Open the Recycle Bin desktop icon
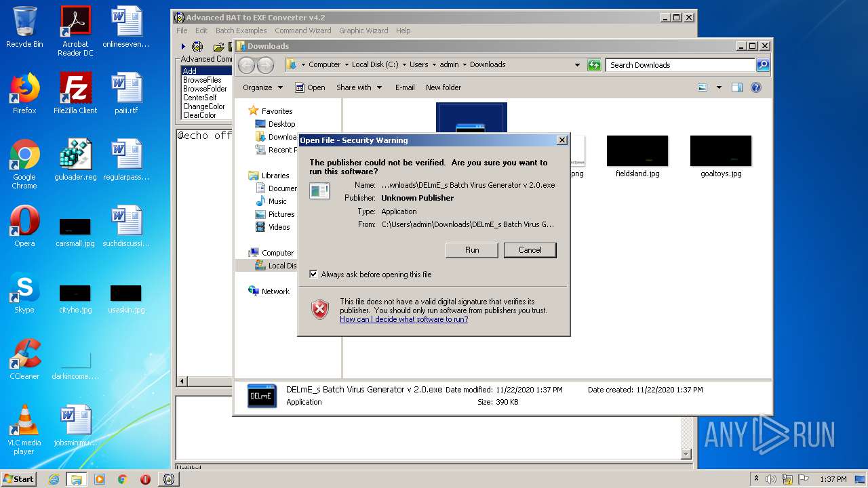This screenshot has height=488, width=868. pos(24,27)
